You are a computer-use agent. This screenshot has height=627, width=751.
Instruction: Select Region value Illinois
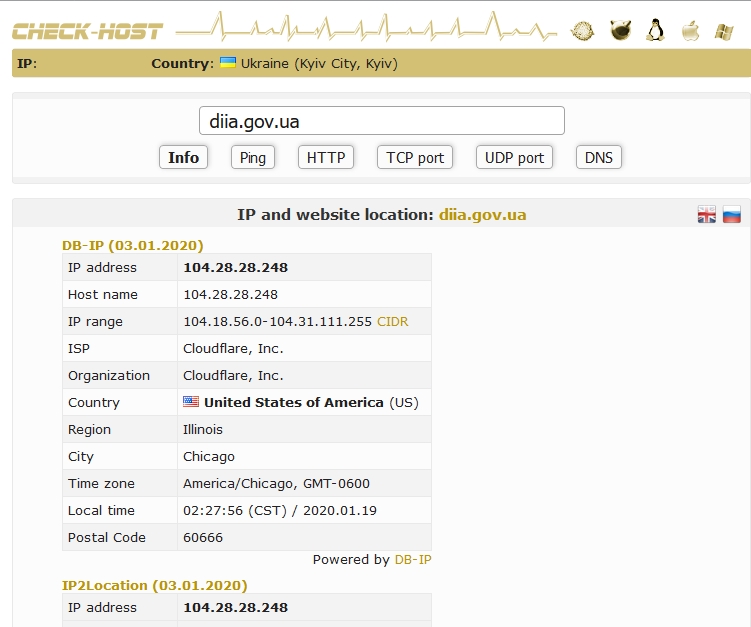click(x=203, y=429)
